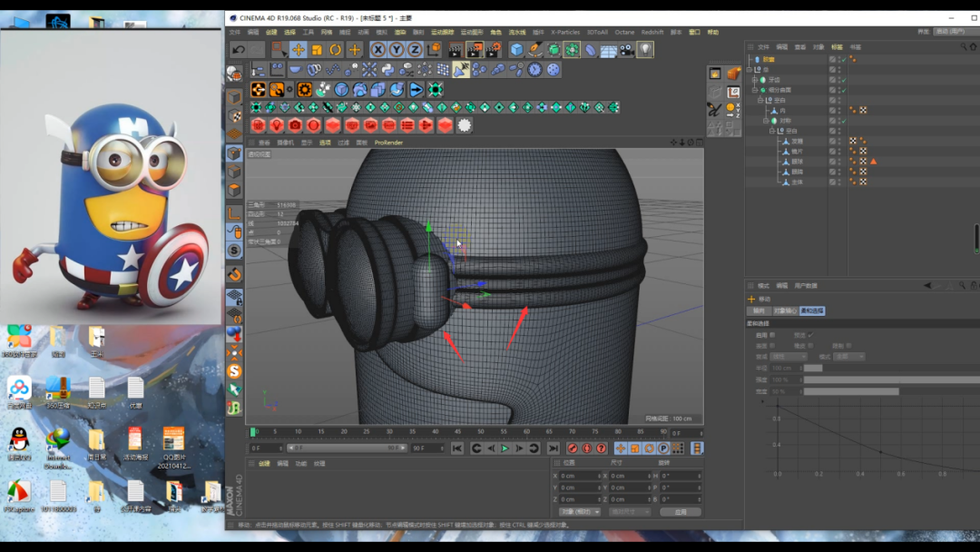Toggle the green checkmark on 牙齿 object
980x552 pixels.
point(843,80)
